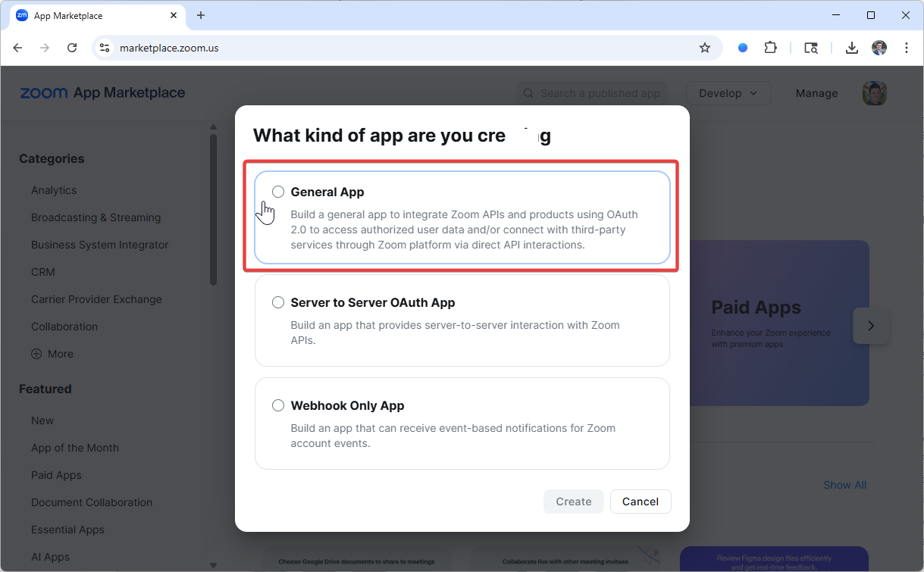
Task: Go forward in browser history
Action: click(x=45, y=48)
